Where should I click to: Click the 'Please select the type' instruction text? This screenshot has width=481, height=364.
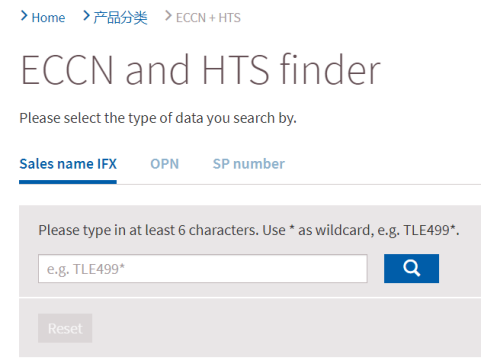coord(158,118)
